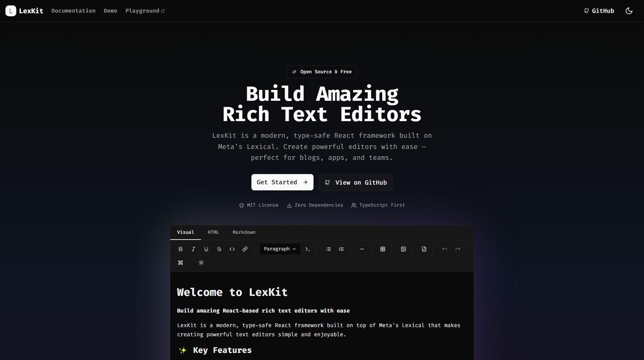Screen dimensions: 644x360
Task: Insert HTML embed with file-code icon
Action: point(424,249)
